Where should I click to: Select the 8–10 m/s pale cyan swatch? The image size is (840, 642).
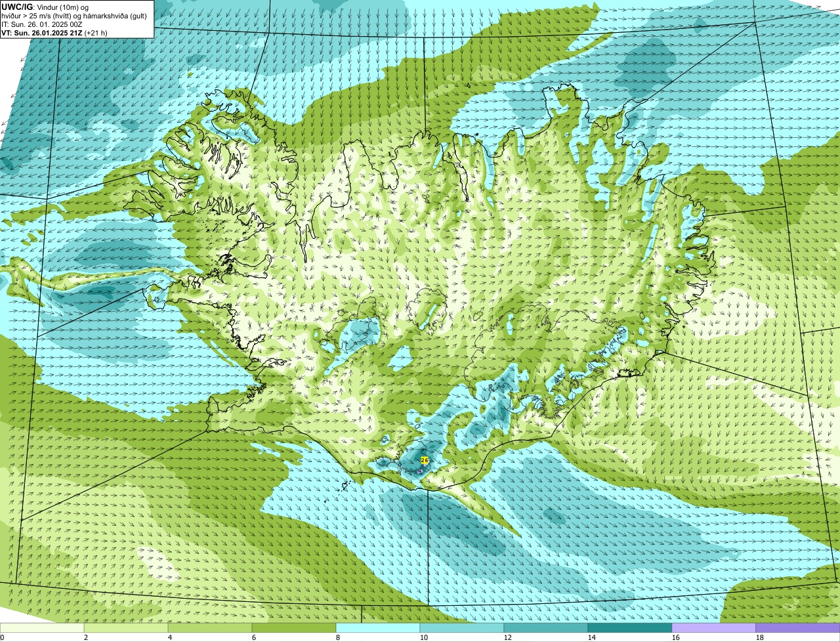pos(378,628)
